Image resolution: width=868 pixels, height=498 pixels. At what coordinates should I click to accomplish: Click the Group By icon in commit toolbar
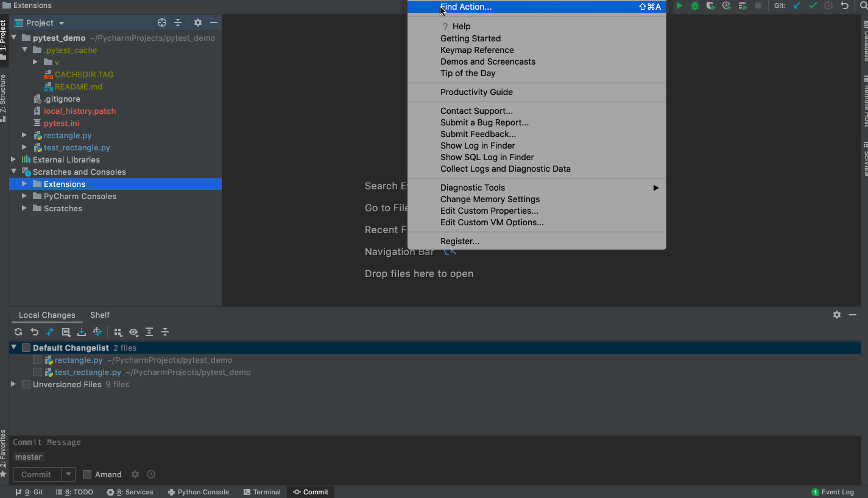coord(118,332)
